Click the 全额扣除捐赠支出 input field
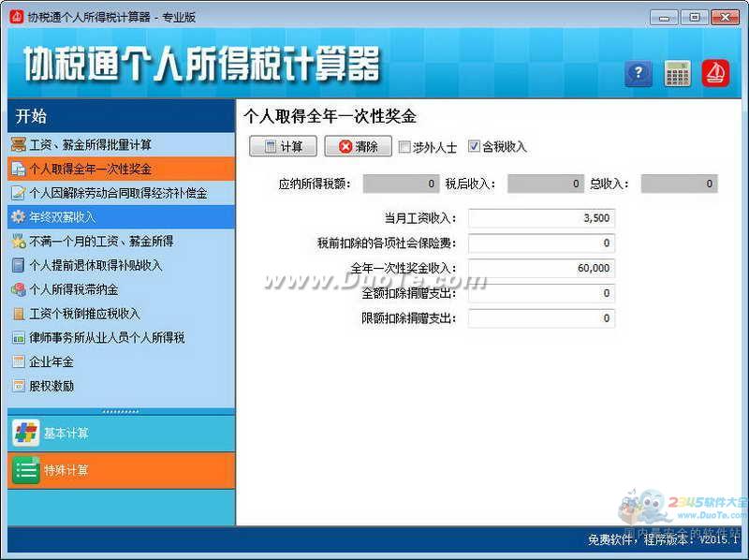This screenshot has height=560, width=749. pos(542,293)
